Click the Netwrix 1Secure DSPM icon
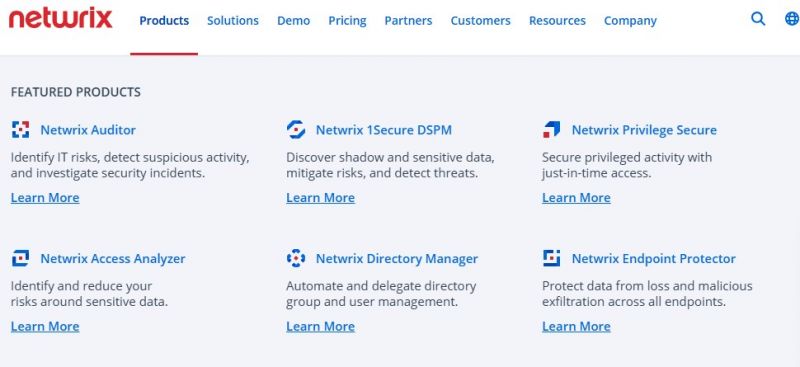The height and width of the screenshot is (367, 800). [x=296, y=130]
